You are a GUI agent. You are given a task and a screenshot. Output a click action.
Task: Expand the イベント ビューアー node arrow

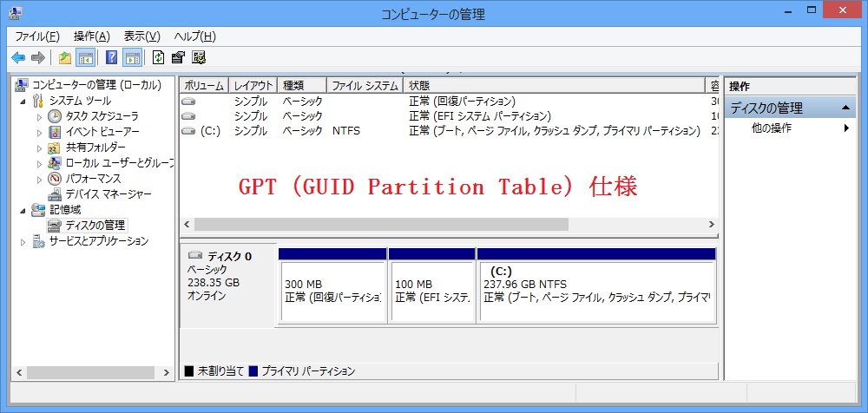[x=39, y=132]
